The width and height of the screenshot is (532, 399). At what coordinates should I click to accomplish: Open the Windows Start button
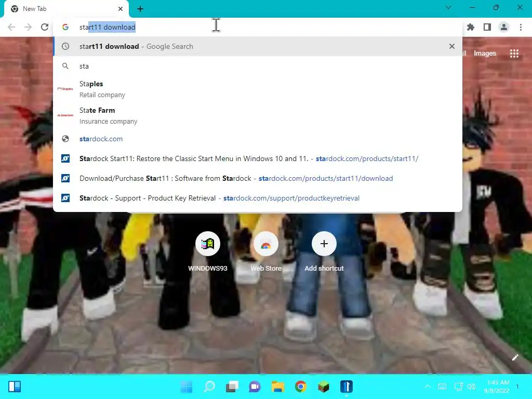187,387
